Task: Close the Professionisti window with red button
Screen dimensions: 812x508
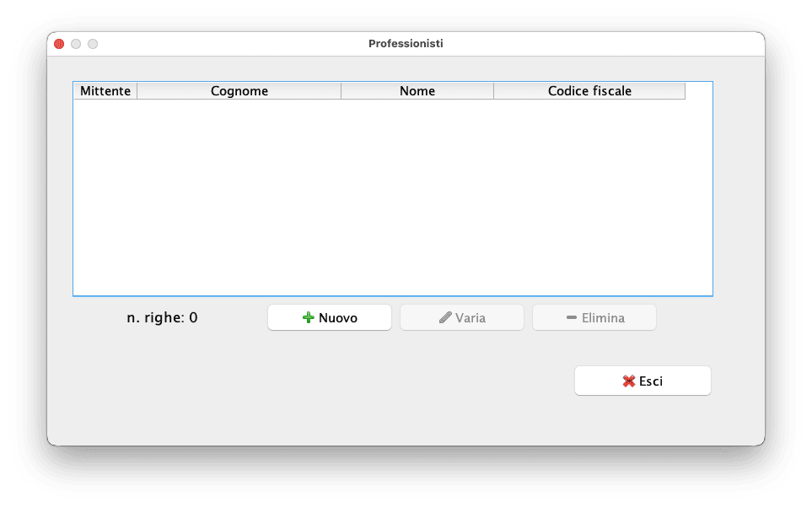Action: coord(59,44)
